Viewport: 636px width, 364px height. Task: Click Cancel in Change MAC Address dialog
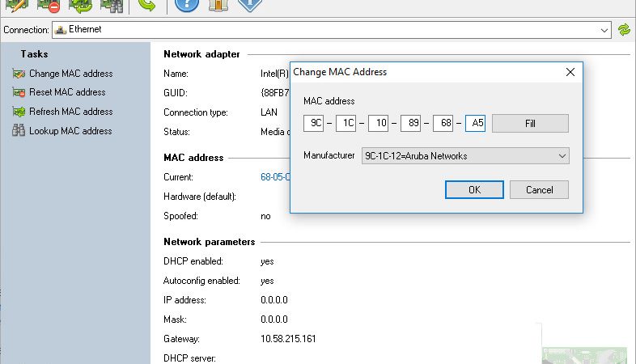(539, 190)
